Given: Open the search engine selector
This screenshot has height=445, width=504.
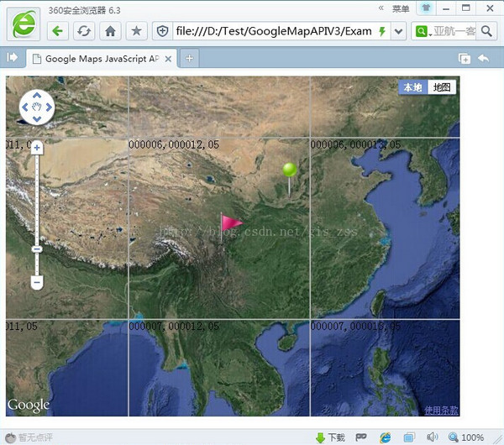Looking at the screenshot, I should click(x=423, y=31).
